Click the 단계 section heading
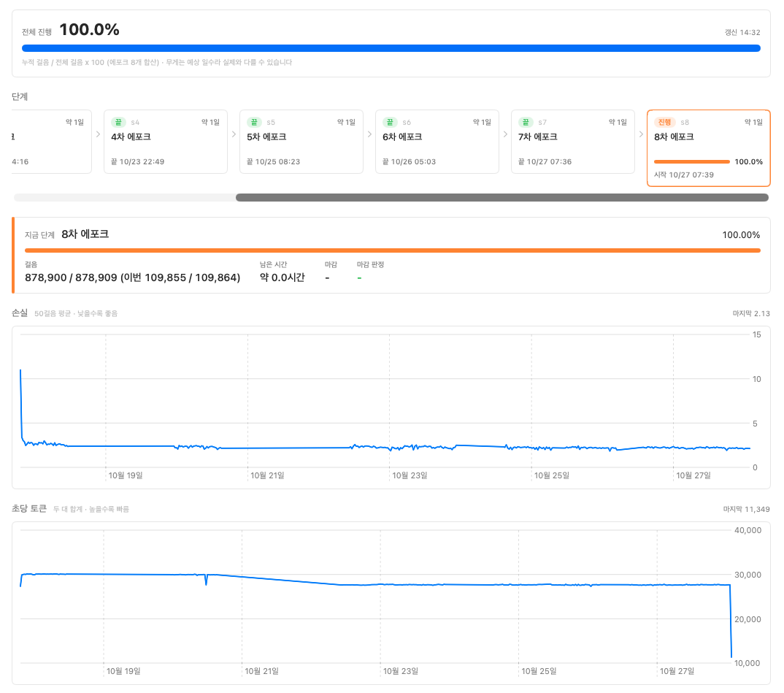 (20, 96)
